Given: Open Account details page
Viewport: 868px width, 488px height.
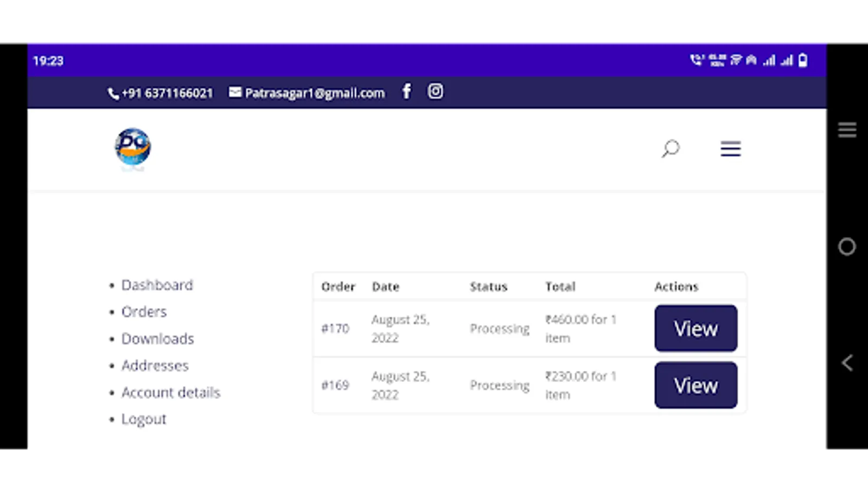Looking at the screenshot, I should point(170,393).
